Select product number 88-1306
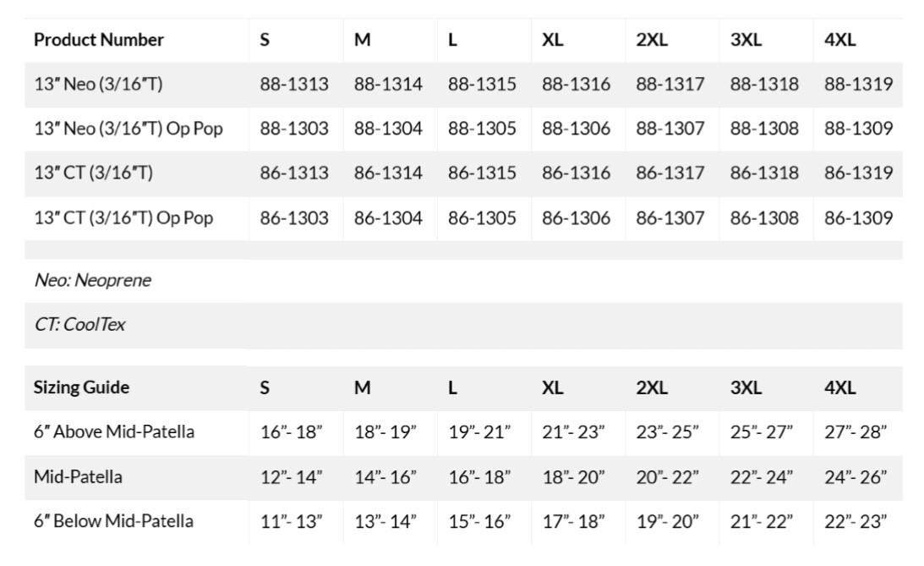This screenshot has width=924, height=566. [576, 129]
